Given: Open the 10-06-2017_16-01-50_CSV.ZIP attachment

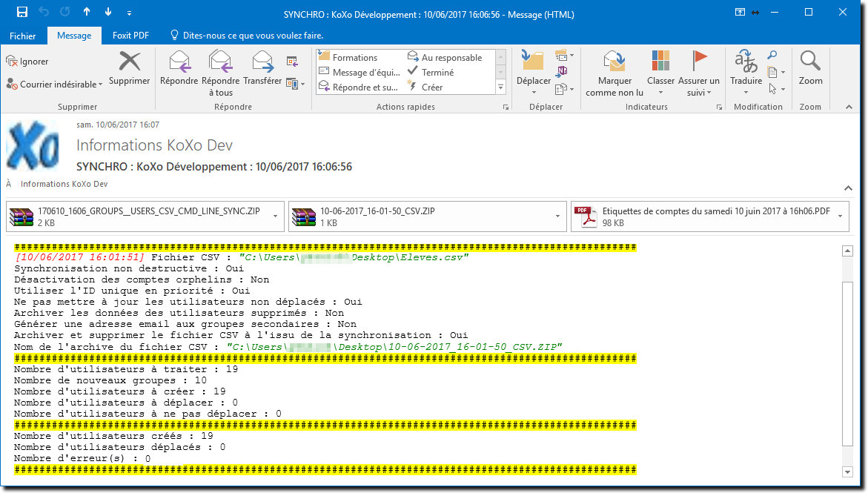Looking at the screenshot, I should click(x=422, y=216).
